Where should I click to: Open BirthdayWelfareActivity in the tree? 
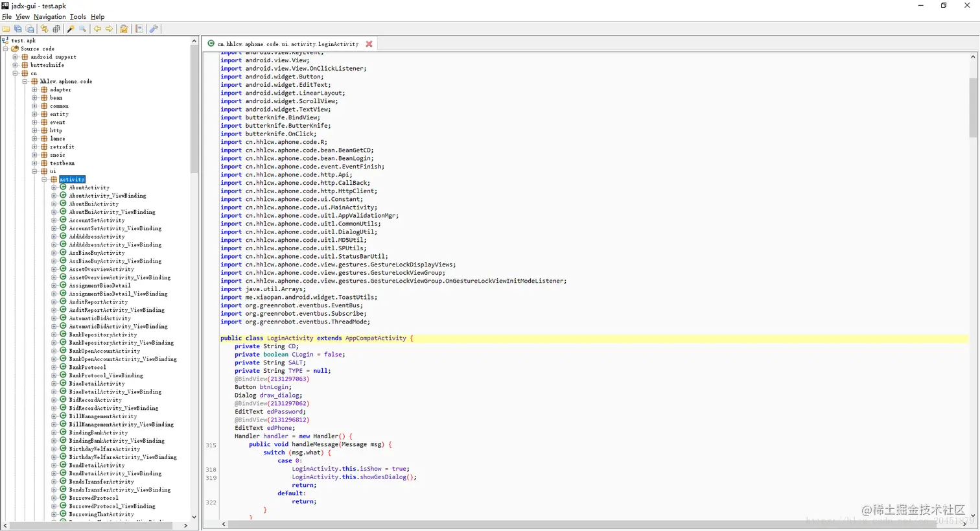pyautogui.click(x=104, y=449)
